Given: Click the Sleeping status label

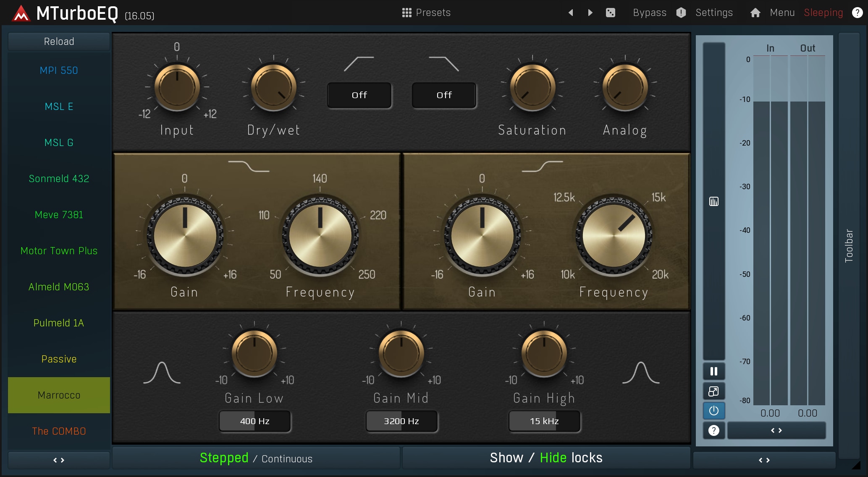Looking at the screenshot, I should point(823,13).
